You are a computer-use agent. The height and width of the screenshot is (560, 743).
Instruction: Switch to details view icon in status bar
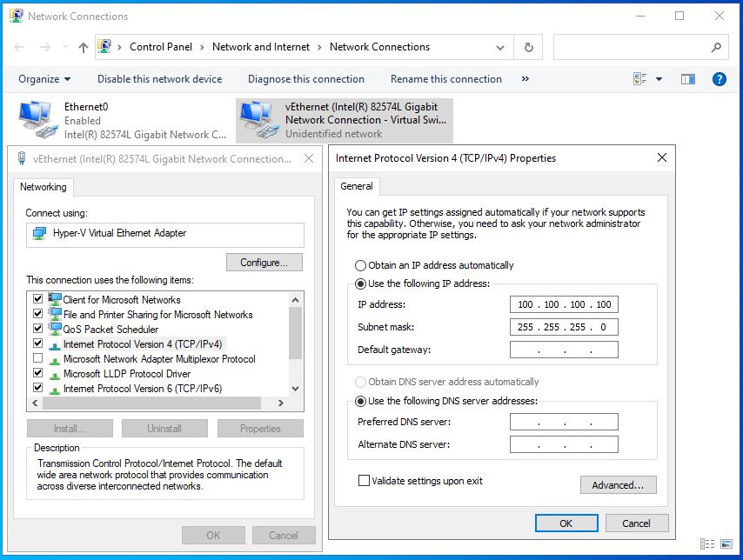coord(707,543)
